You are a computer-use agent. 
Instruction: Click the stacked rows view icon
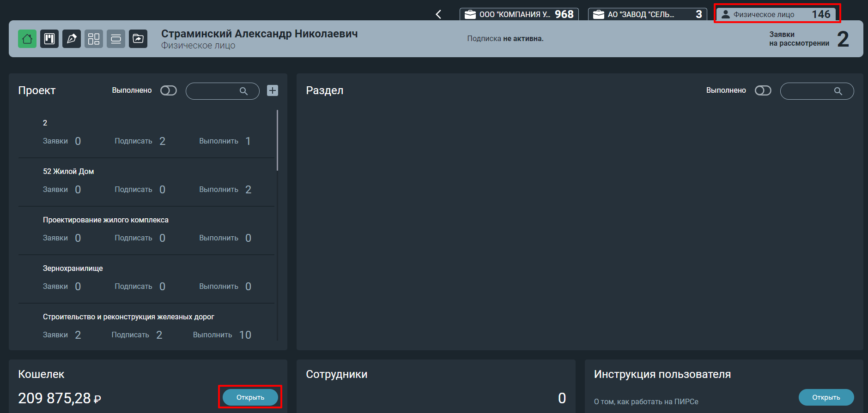pos(116,39)
